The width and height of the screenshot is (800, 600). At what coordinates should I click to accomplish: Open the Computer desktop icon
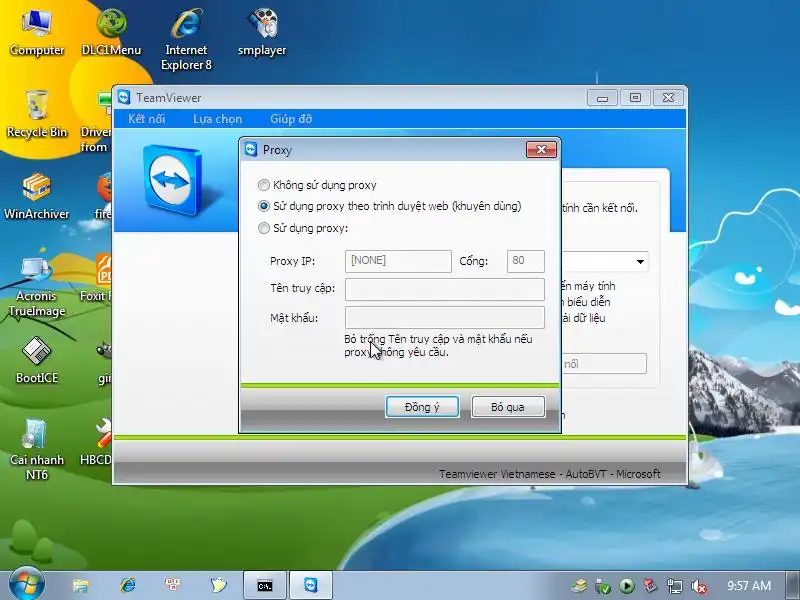[37, 33]
